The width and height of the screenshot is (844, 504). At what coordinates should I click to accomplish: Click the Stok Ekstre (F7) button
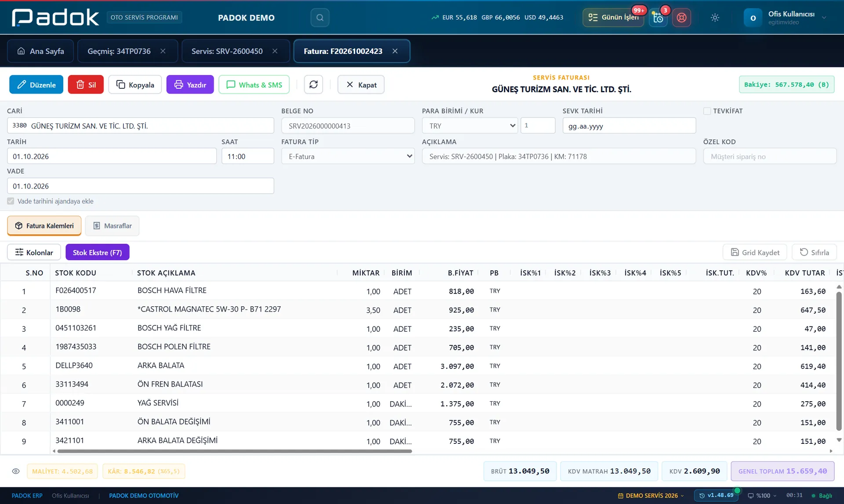97,252
